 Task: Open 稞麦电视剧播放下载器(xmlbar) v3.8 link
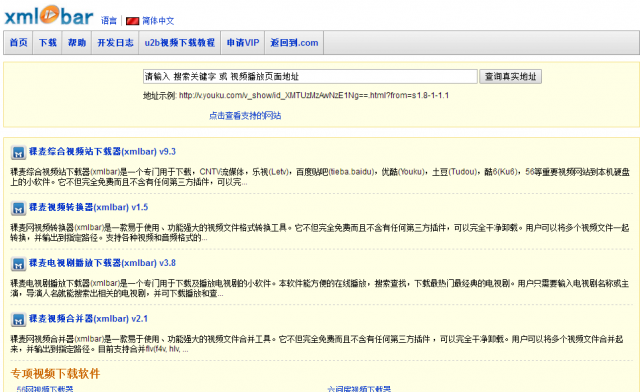point(102,263)
